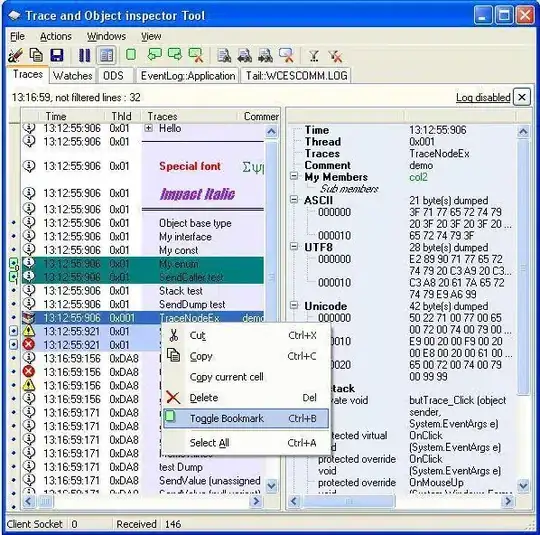Choose Delete in the context menu
Image resolution: width=540 pixels, height=535 pixels.
pyautogui.click(x=246, y=398)
